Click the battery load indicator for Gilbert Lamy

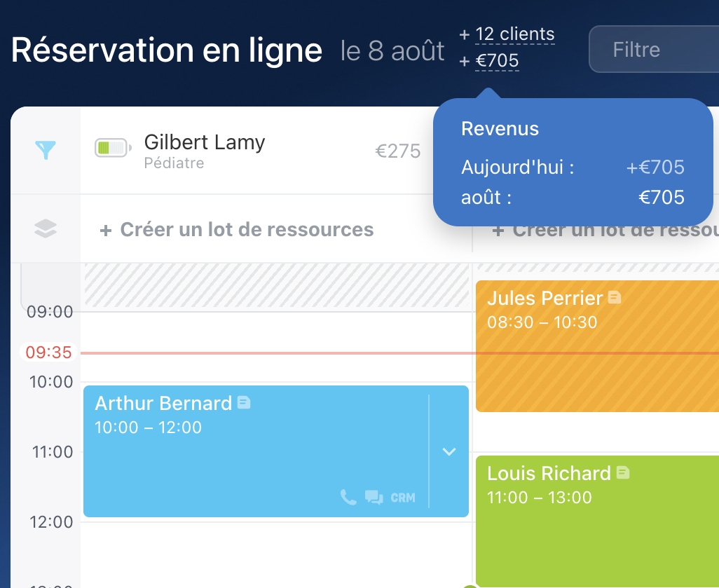coord(113,148)
